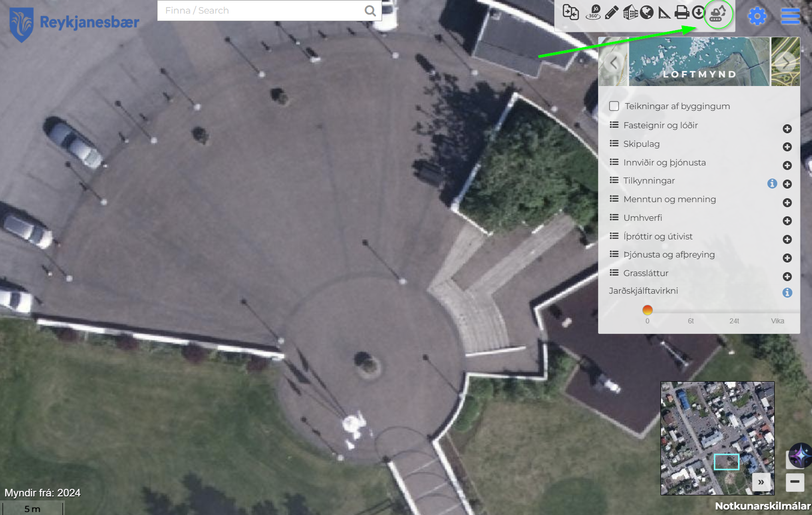Select the Loftmynd basemap thumbnail

click(x=700, y=61)
